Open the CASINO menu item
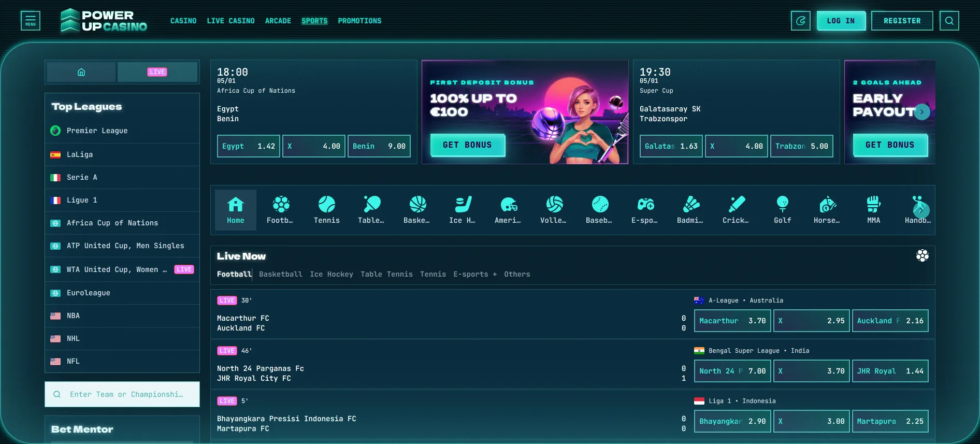 (183, 21)
